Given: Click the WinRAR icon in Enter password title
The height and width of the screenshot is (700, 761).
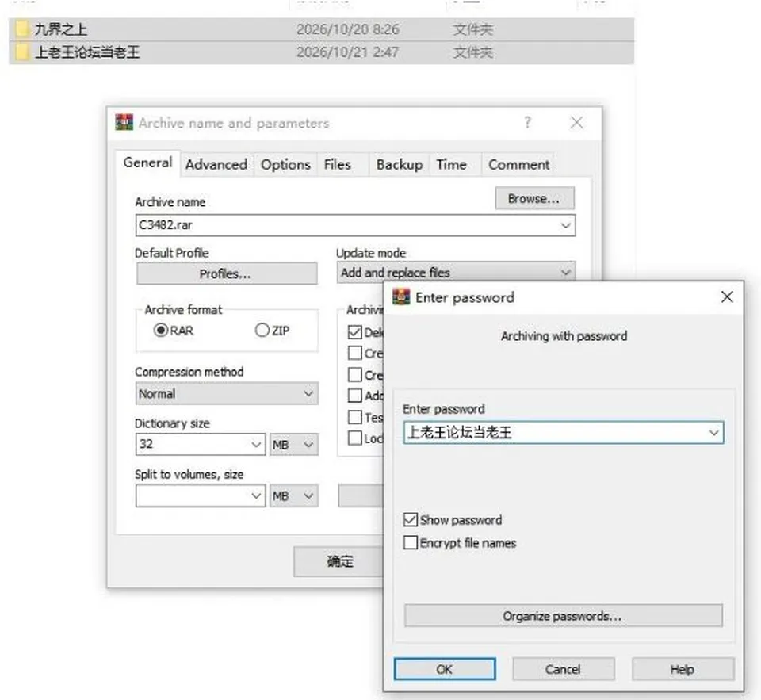Looking at the screenshot, I should click(401, 296).
